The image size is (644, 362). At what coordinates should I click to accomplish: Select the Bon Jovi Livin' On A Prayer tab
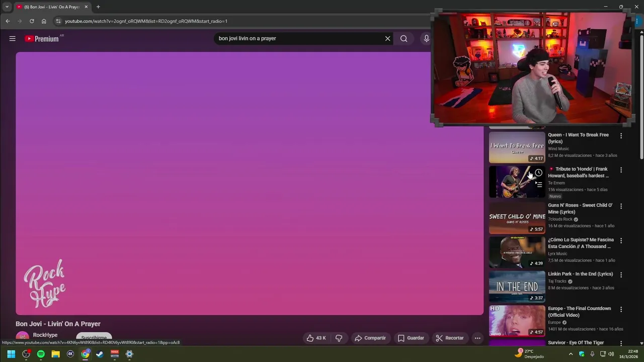[x=52, y=7]
